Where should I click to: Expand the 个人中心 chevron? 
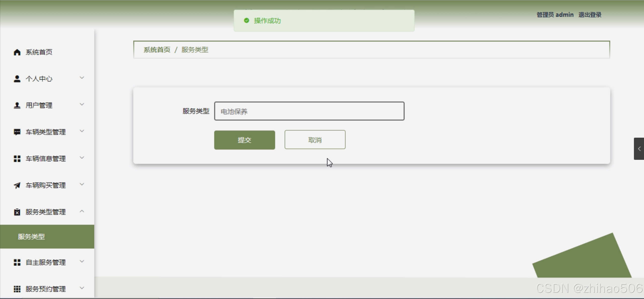click(x=82, y=78)
